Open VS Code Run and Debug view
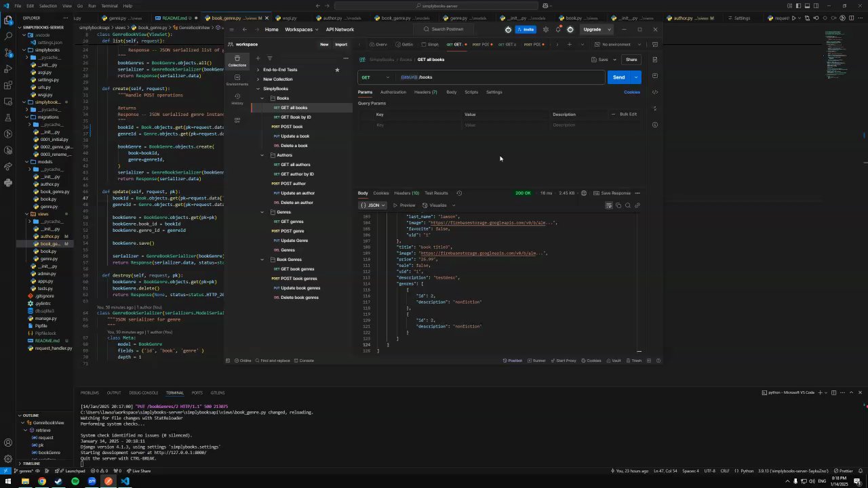Screen dimensions: 868x488 [8, 69]
